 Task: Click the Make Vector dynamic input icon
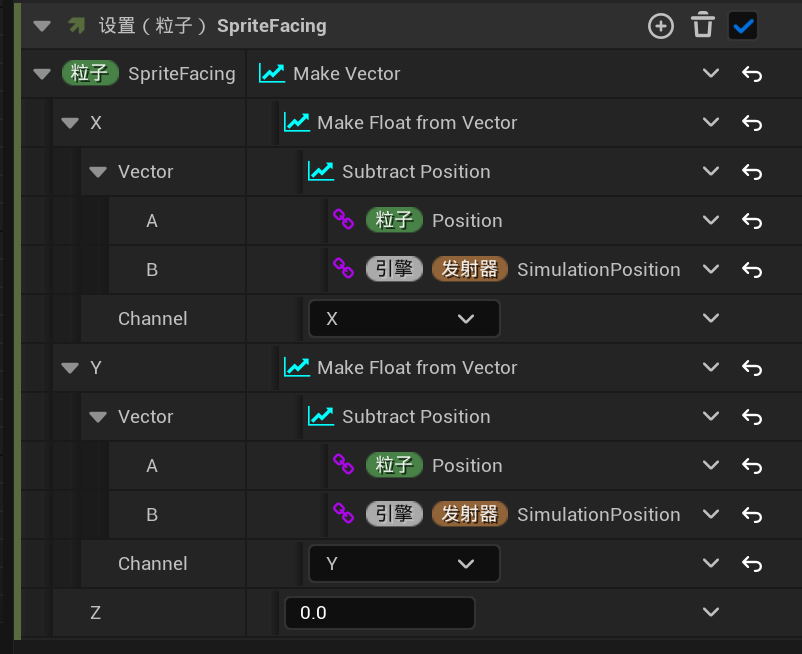point(271,74)
